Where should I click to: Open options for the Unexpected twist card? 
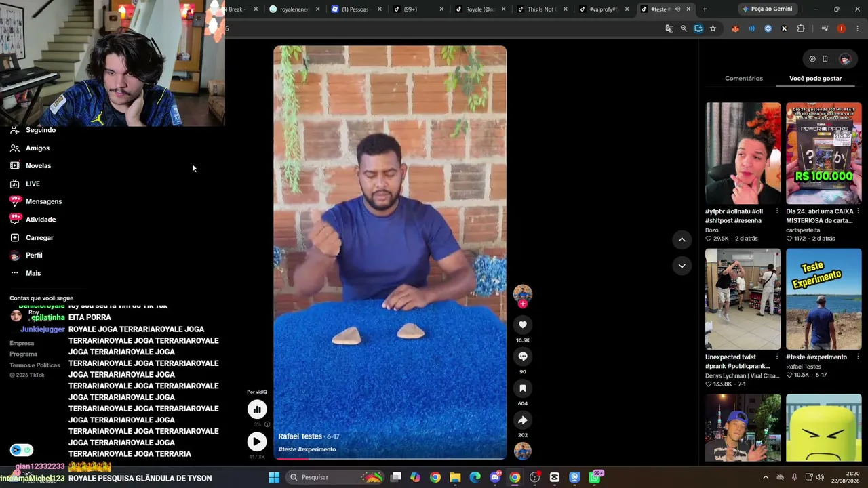[777, 357]
